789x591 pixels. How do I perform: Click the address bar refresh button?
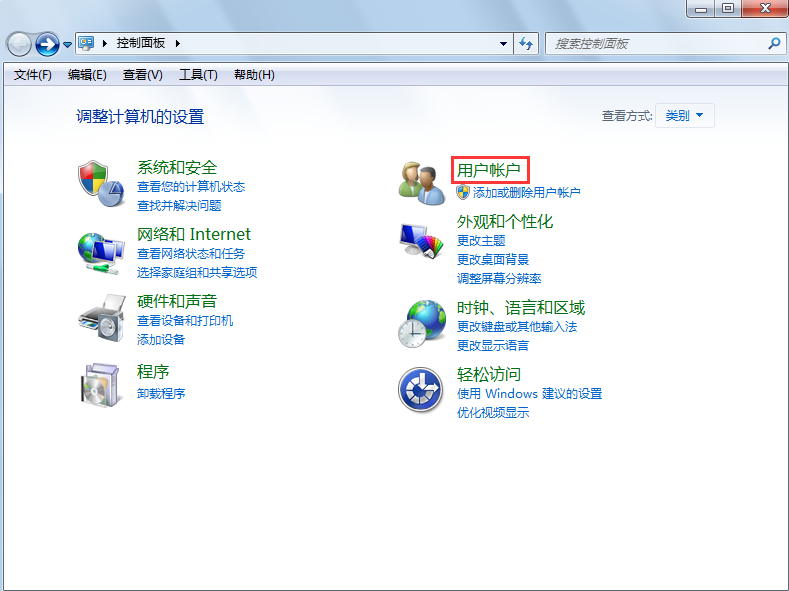[527, 44]
